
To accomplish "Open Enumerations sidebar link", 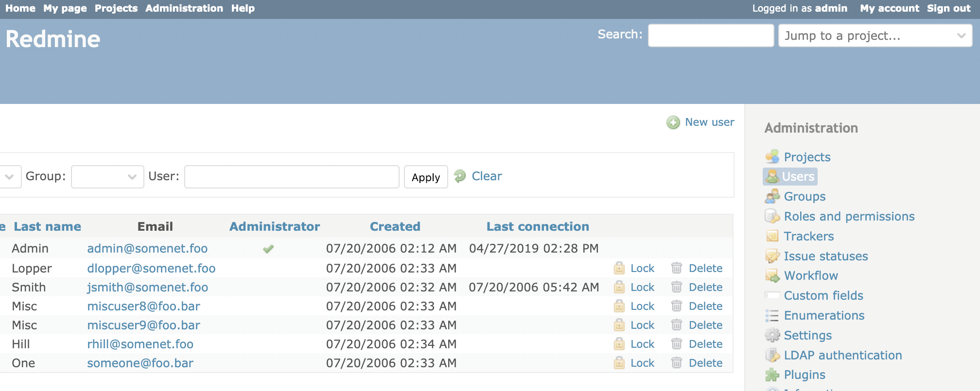I will (x=824, y=315).
